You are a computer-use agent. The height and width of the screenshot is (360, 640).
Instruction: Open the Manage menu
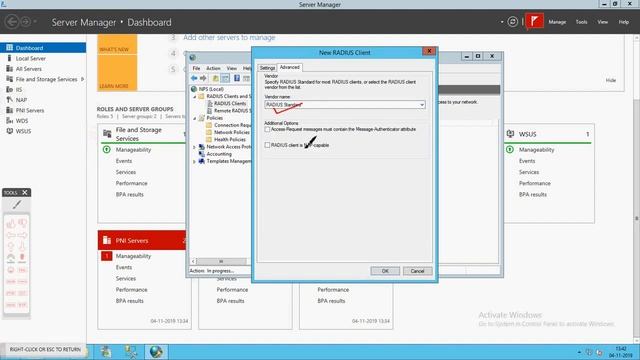(557, 22)
